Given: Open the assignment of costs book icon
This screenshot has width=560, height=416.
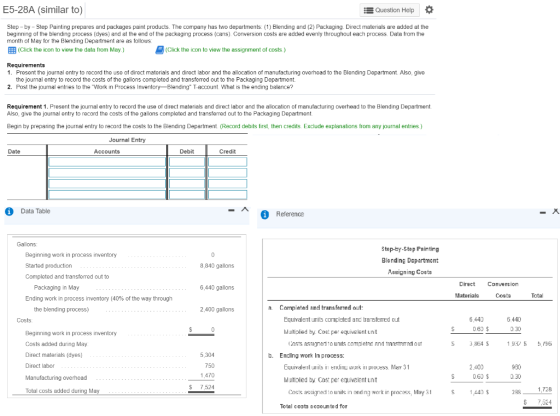Looking at the screenshot, I should pyautogui.click(x=159, y=50).
